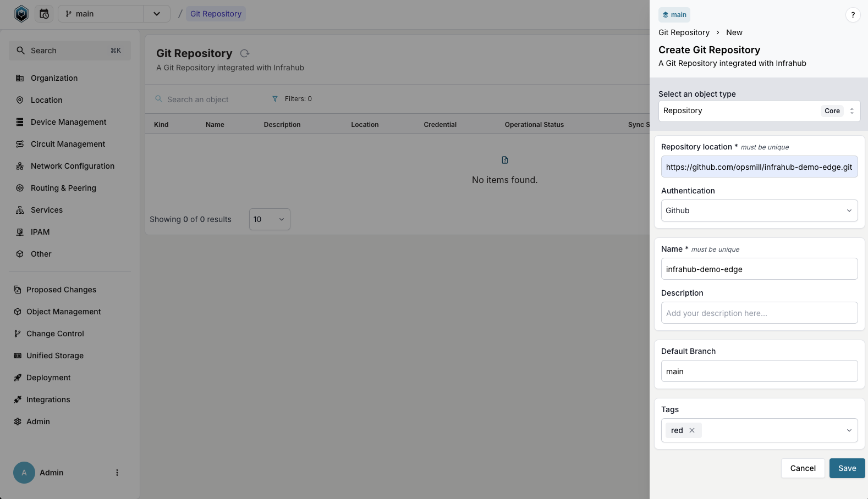The height and width of the screenshot is (499, 868).
Task: Click the refresh icon beside Git Repository
Action: pos(245,53)
